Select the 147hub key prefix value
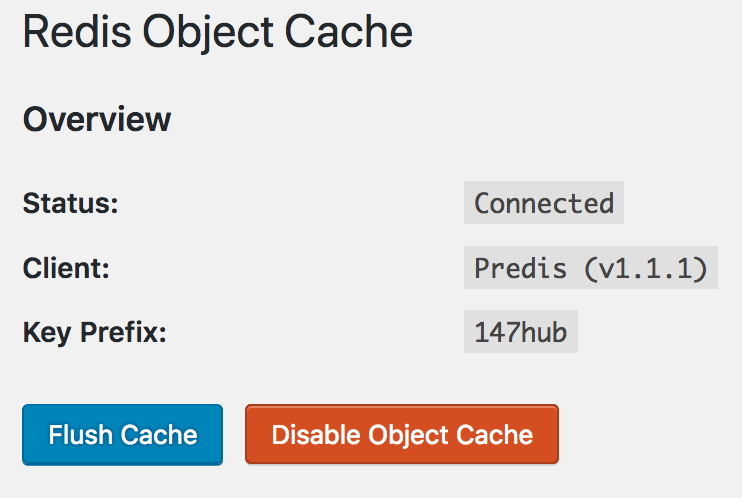The image size is (742, 498). (x=521, y=332)
